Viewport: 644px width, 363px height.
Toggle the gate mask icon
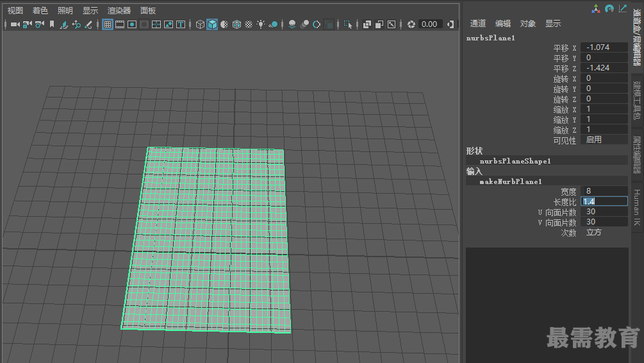(x=144, y=24)
